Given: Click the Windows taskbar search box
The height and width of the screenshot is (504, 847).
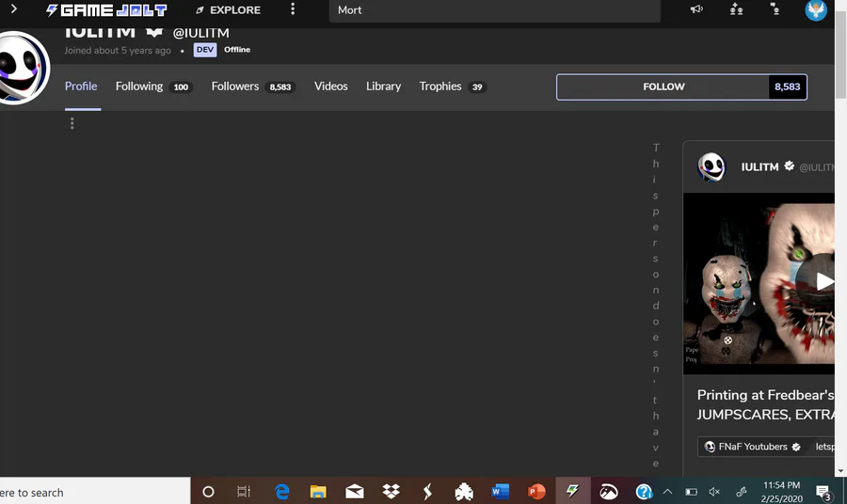Looking at the screenshot, I should point(95,492).
